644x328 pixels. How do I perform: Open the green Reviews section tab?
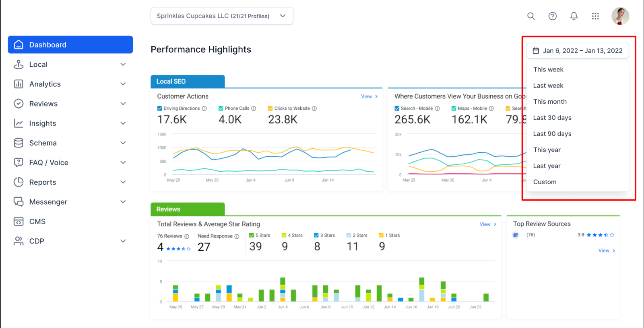coord(188,209)
